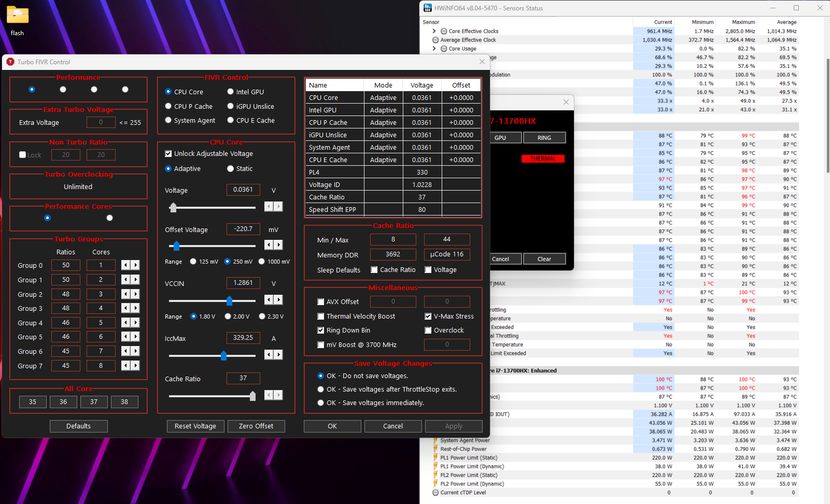The image size is (830, 504).
Task: Tick the AVX Offset checkbox
Action: [321, 302]
